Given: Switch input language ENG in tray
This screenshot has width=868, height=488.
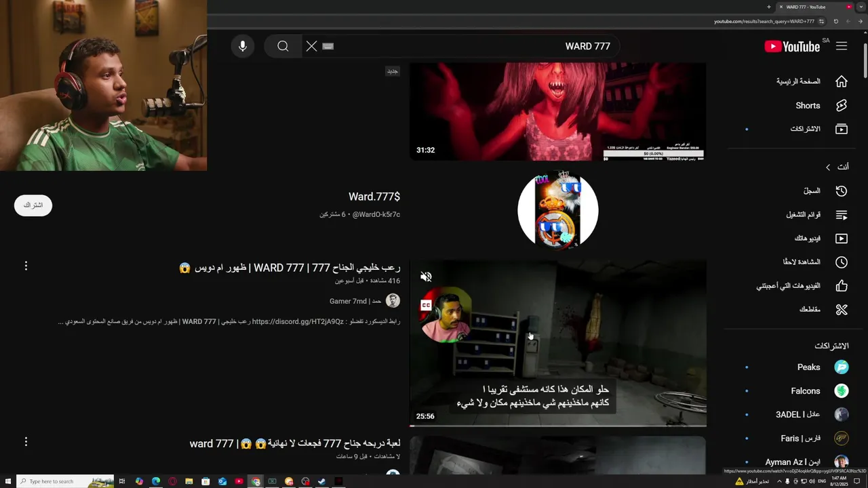Looking at the screenshot, I should (823, 481).
